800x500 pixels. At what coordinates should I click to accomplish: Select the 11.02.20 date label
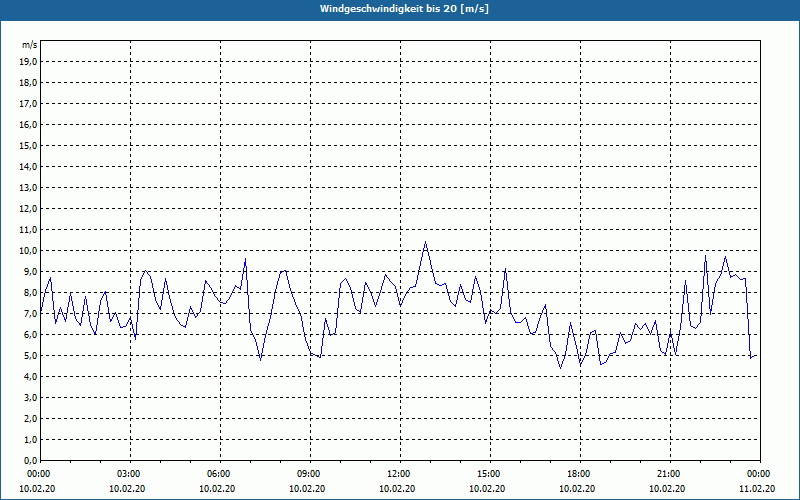pos(757,489)
